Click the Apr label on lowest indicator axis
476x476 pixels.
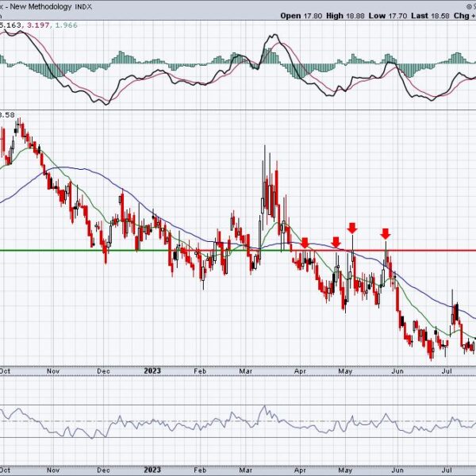(x=300, y=470)
